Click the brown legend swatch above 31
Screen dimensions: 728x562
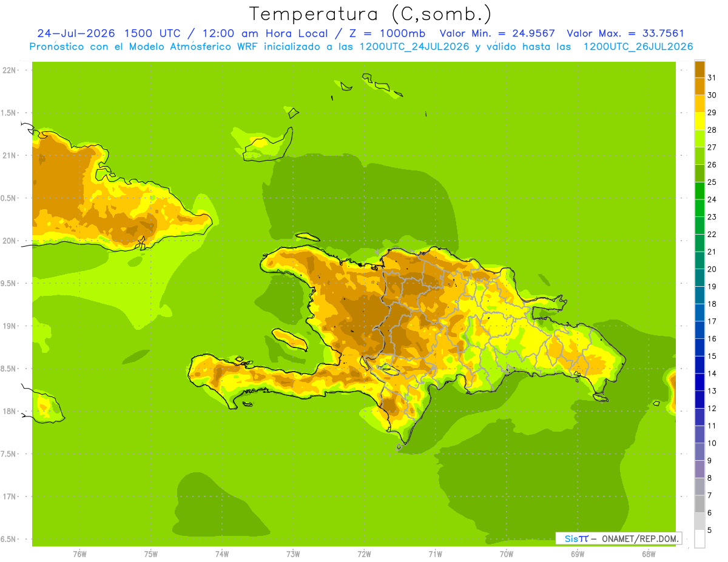[x=699, y=69]
